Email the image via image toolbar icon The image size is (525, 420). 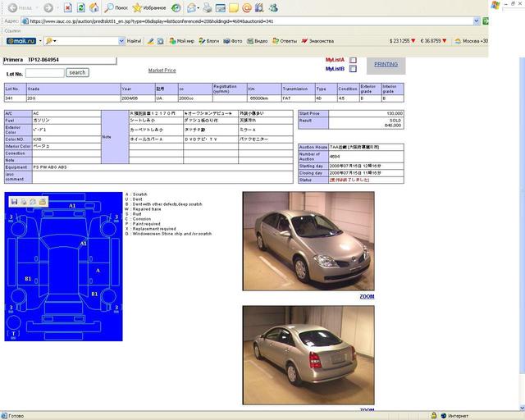(x=33, y=201)
